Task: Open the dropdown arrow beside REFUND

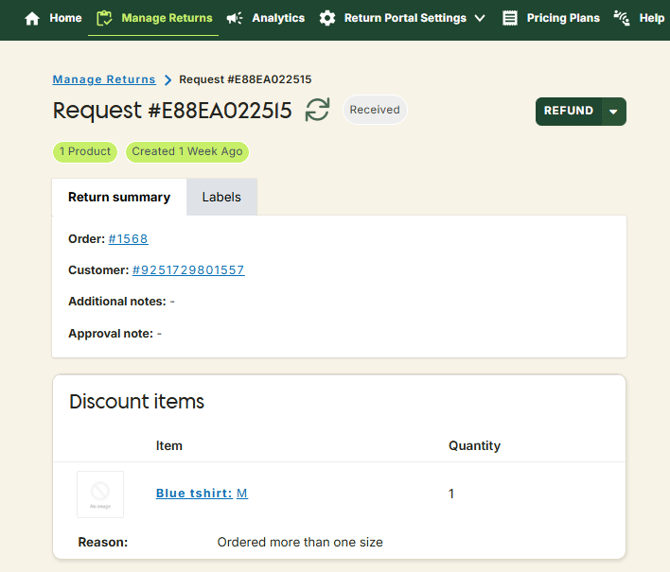Action: pyautogui.click(x=613, y=111)
